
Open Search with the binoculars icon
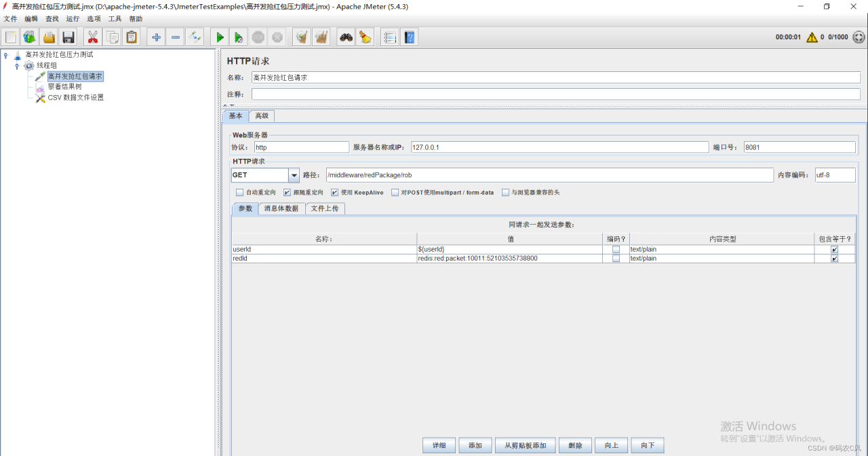pos(347,37)
